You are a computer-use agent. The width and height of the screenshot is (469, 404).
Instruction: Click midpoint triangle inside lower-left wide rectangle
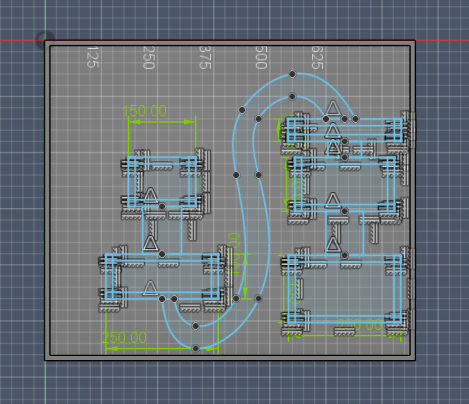tap(150, 288)
